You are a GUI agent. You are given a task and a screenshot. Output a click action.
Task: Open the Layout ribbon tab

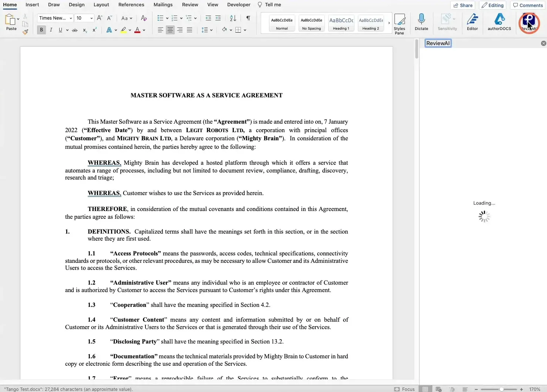(101, 5)
